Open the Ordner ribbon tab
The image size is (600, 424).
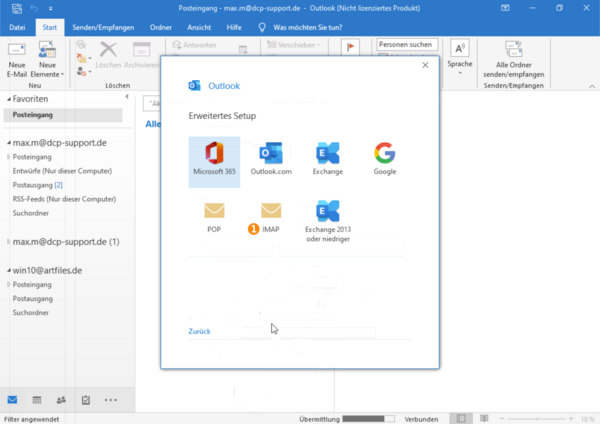pyautogui.click(x=161, y=28)
